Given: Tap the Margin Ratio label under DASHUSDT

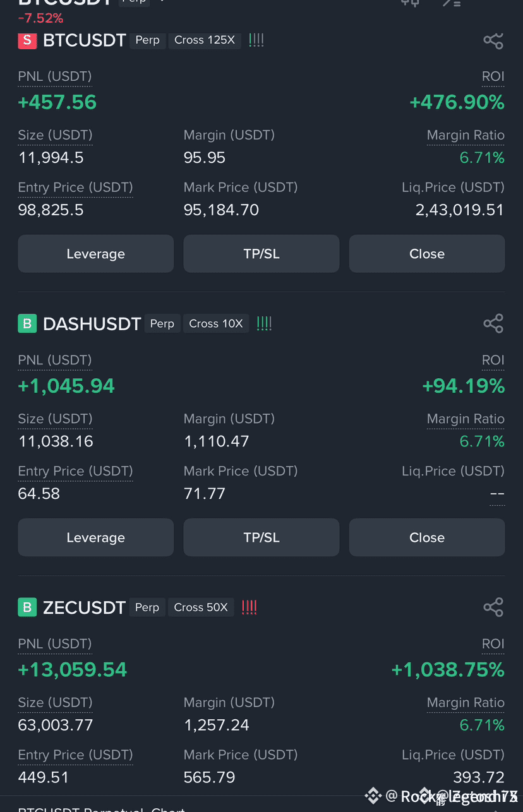Looking at the screenshot, I should coord(466,419).
